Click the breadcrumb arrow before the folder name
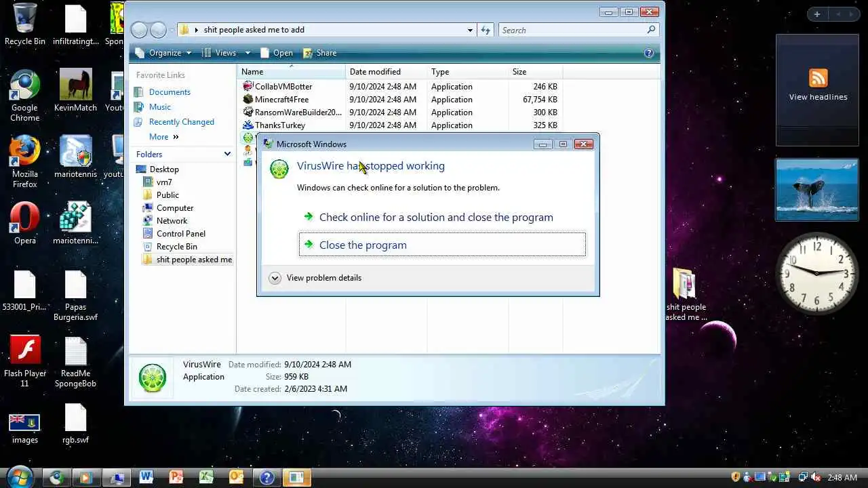 coord(197,30)
